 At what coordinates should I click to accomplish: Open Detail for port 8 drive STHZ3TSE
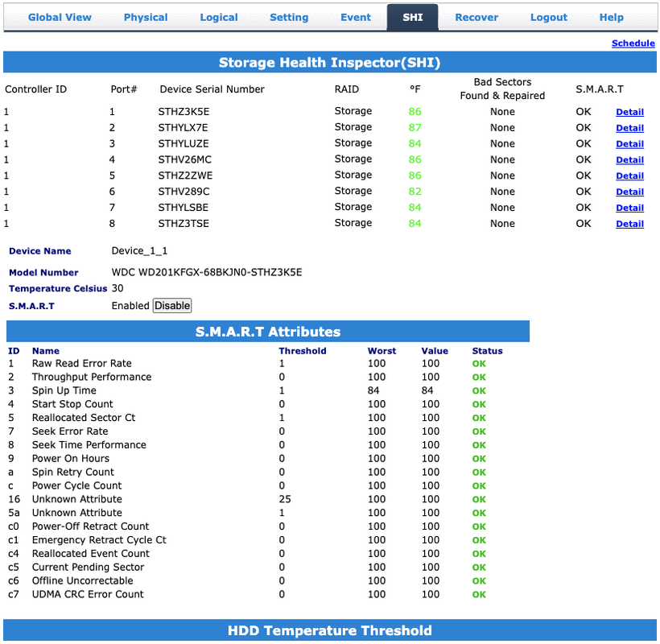coord(629,224)
